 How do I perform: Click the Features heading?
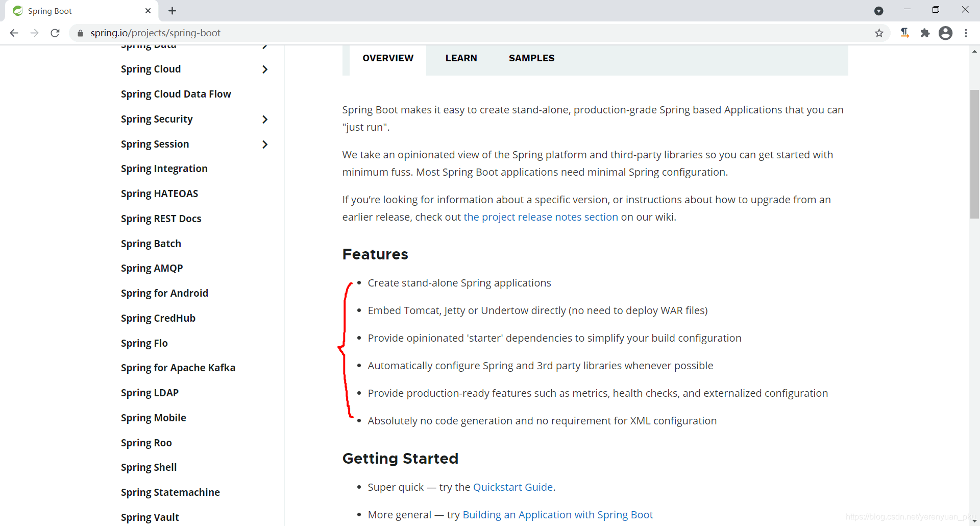coord(375,254)
